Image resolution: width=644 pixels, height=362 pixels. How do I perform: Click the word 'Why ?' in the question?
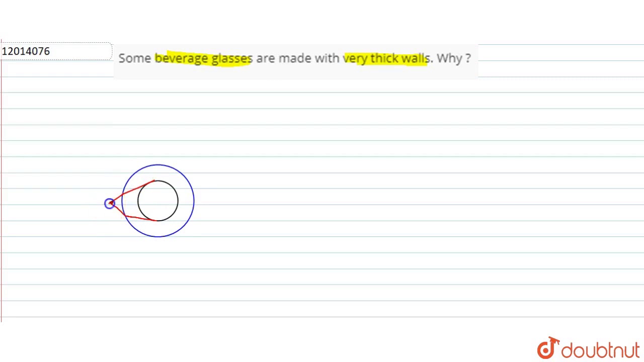(x=453, y=58)
